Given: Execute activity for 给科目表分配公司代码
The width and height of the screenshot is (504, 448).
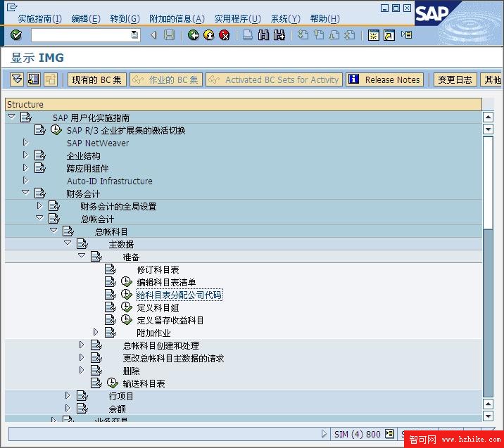Looking at the screenshot, I should (126, 295).
